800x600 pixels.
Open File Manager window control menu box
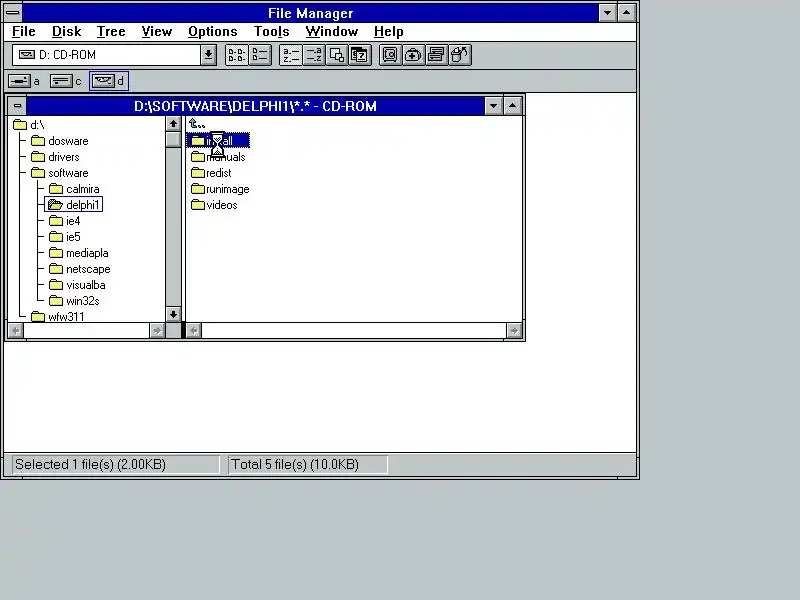13,12
